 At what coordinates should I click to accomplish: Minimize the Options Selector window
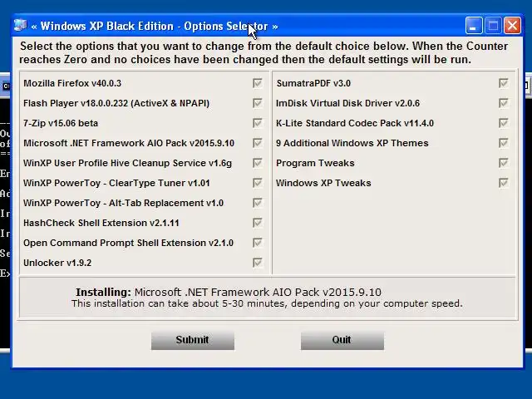click(474, 26)
